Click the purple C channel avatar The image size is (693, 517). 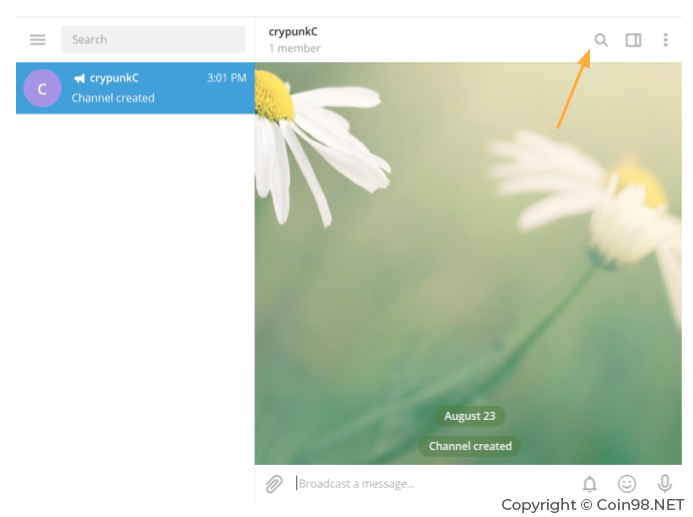[x=42, y=88]
